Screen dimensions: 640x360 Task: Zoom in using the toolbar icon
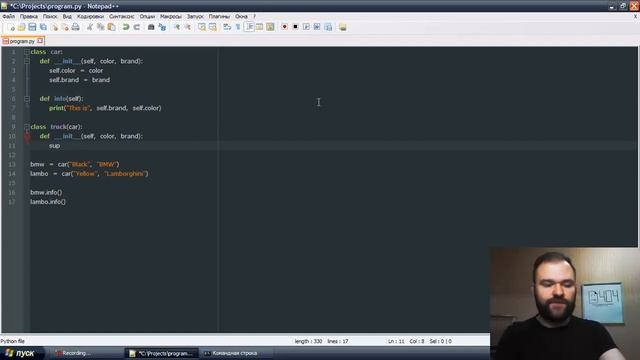[x=176, y=27]
